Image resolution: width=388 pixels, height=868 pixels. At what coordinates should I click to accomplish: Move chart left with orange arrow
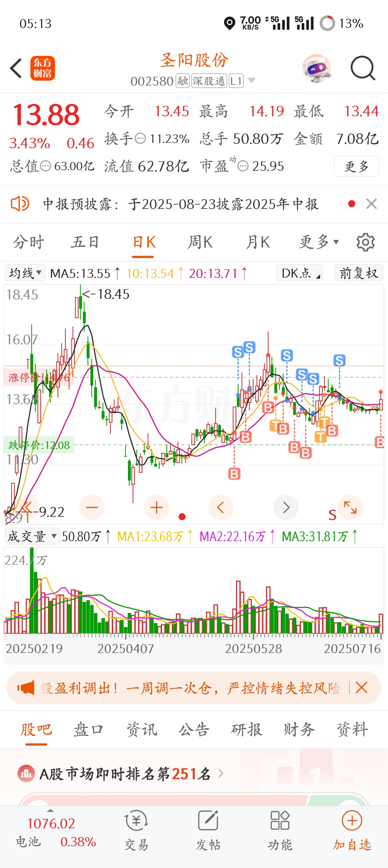point(221,508)
